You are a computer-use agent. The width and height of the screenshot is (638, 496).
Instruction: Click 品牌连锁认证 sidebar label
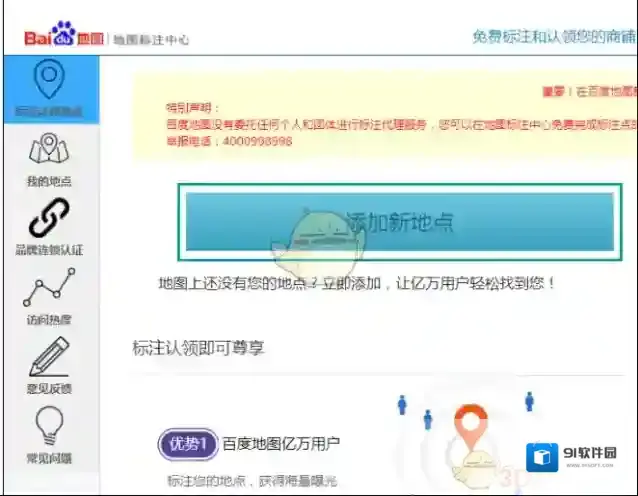pyautogui.click(x=49, y=250)
